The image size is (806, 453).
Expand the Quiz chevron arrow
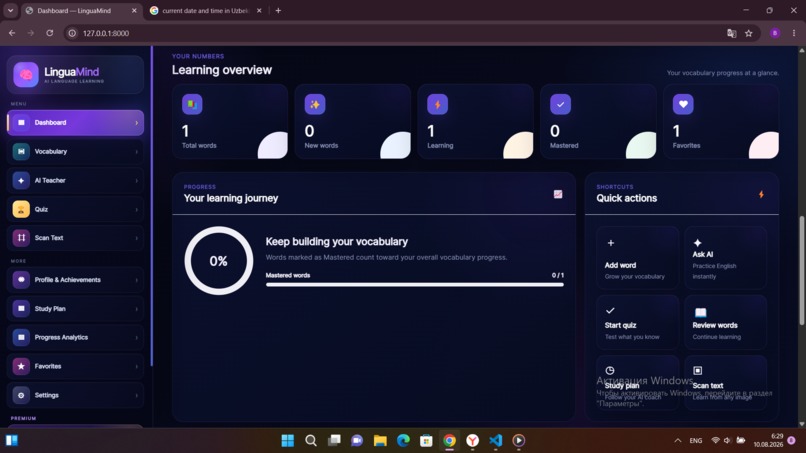[x=136, y=209]
